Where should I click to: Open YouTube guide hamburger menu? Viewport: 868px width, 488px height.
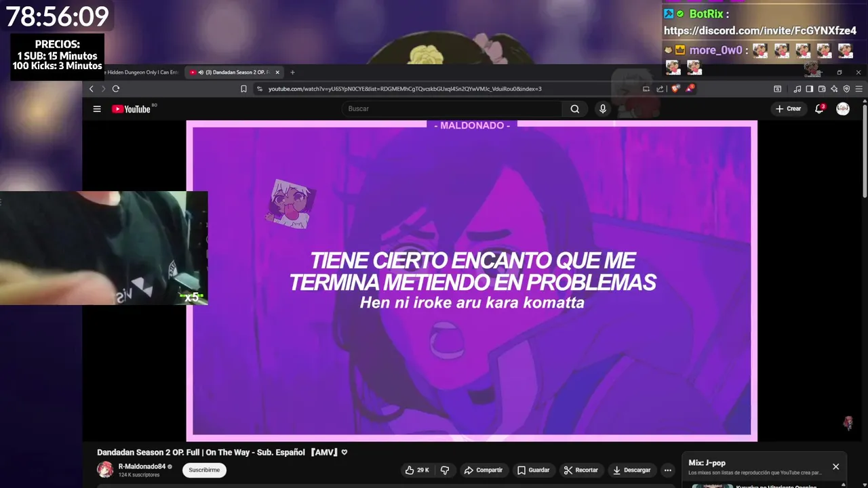[97, 108]
